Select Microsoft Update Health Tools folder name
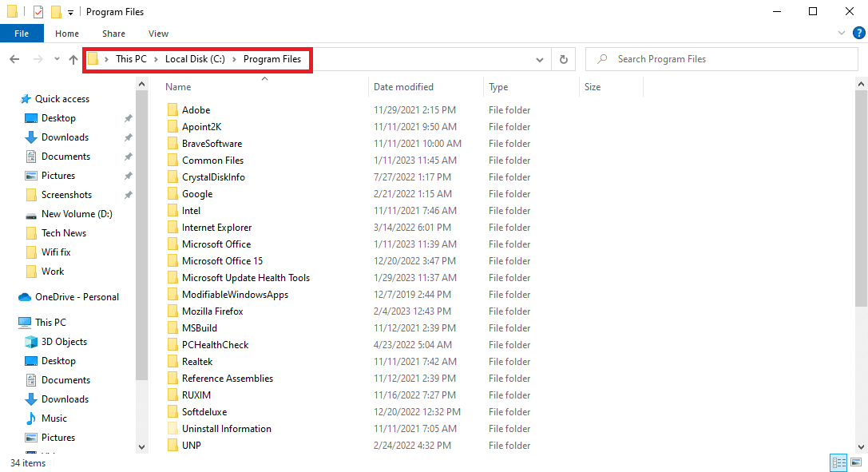This screenshot has width=868, height=472. coord(246,278)
